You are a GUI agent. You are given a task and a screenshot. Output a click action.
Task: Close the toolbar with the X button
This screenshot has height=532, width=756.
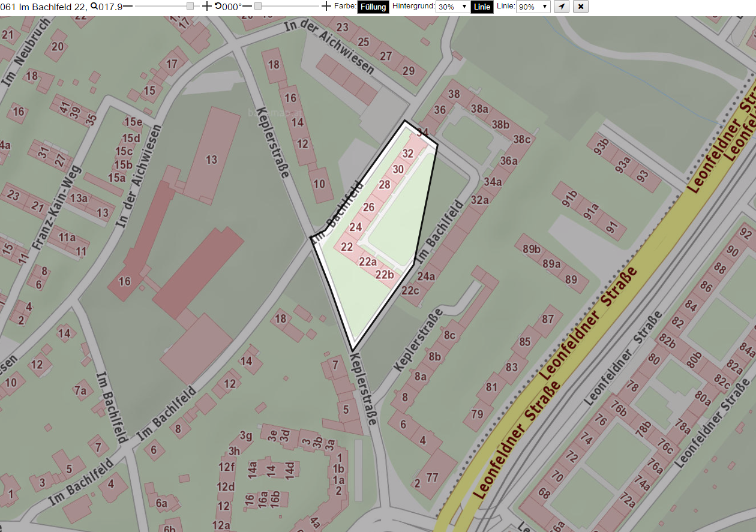(581, 7)
